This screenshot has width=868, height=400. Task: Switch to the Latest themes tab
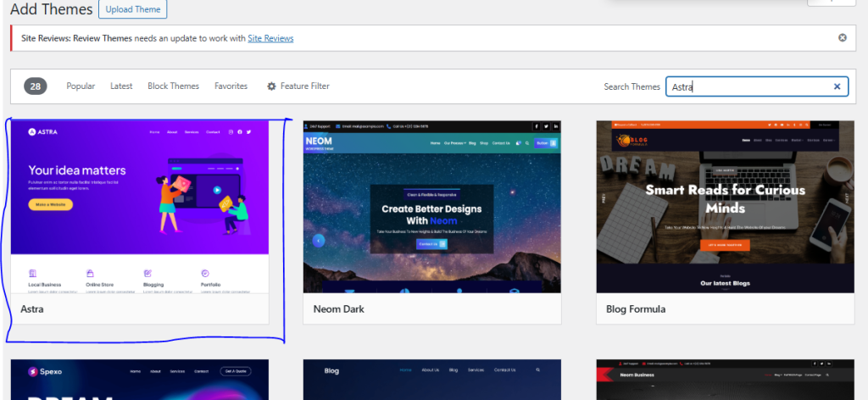click(121, 86)
